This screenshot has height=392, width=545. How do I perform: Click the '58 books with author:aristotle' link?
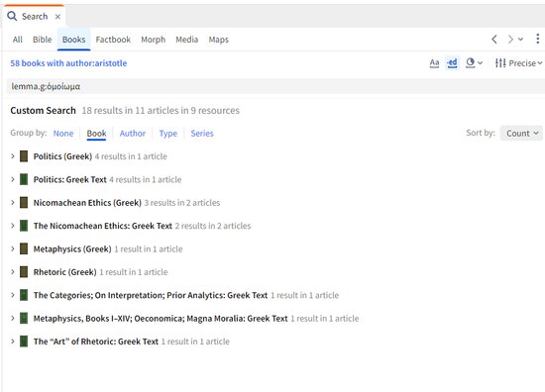pyautogui.click(x=68, y=63)
